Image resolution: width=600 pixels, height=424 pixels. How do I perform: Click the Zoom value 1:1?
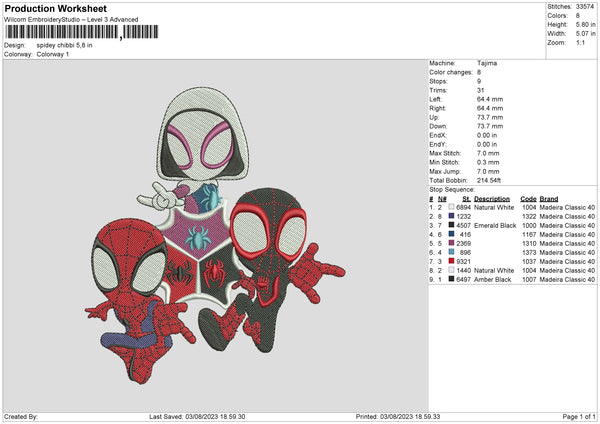click(x=580, y=42)
